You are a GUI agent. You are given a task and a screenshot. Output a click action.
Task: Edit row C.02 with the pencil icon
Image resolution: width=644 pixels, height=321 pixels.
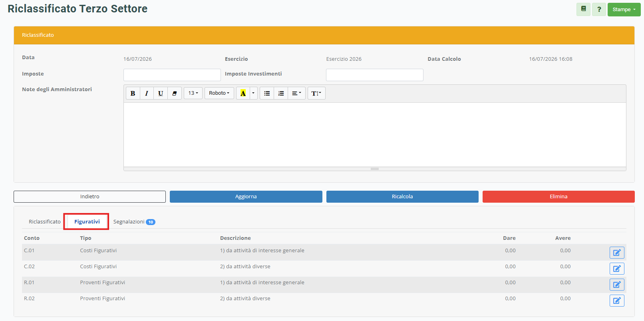[617, 269]
